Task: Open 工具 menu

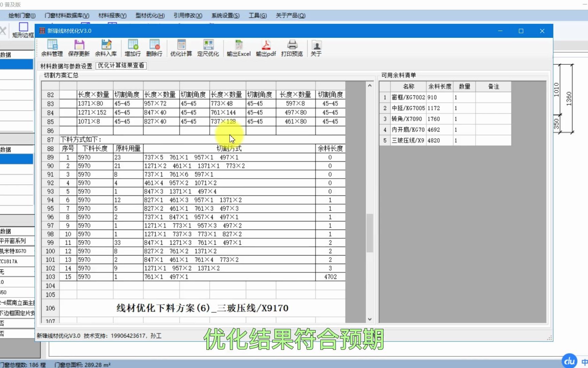Action: [x=258, y=15]
